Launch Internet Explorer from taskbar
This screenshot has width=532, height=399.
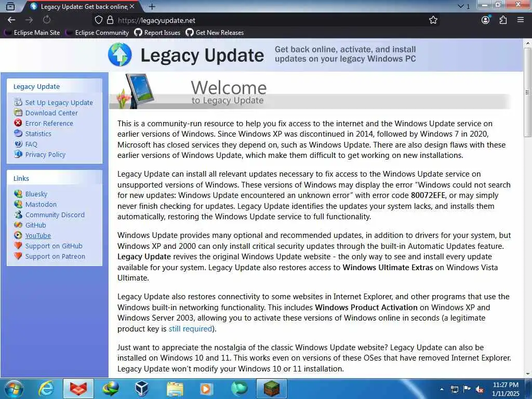click(x=46, y=389)
